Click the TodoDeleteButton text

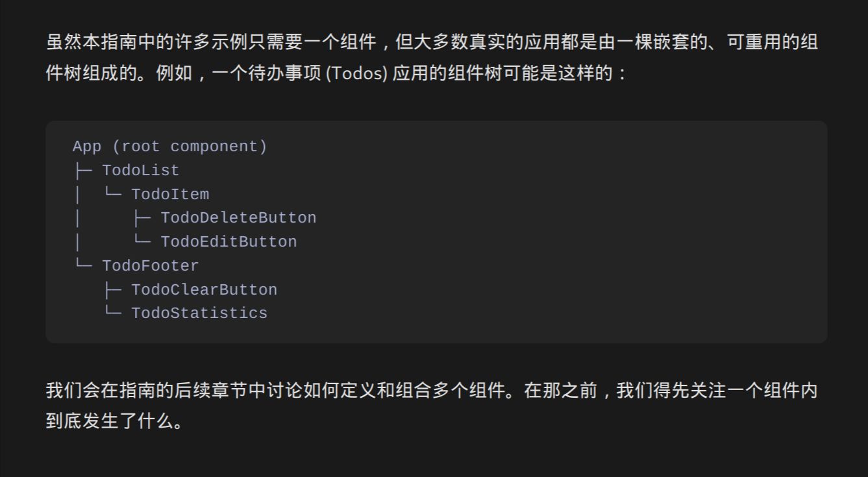[238, 218]
